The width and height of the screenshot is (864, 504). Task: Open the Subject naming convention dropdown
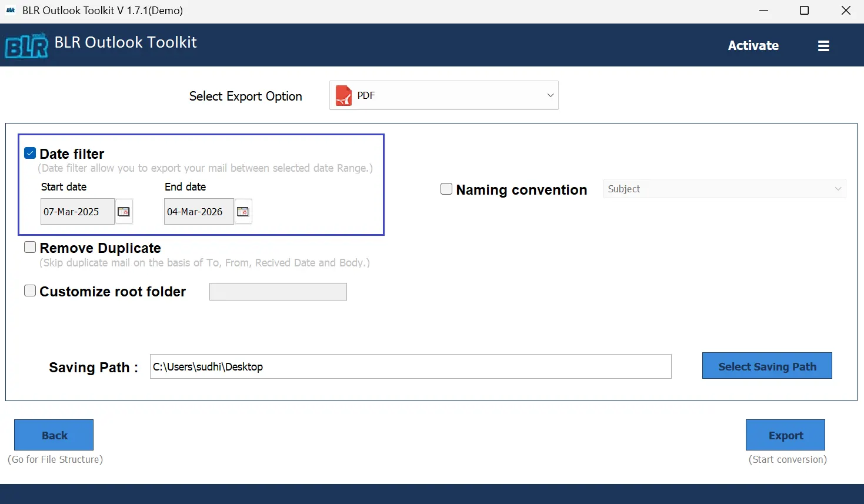(x=724, y=189)
